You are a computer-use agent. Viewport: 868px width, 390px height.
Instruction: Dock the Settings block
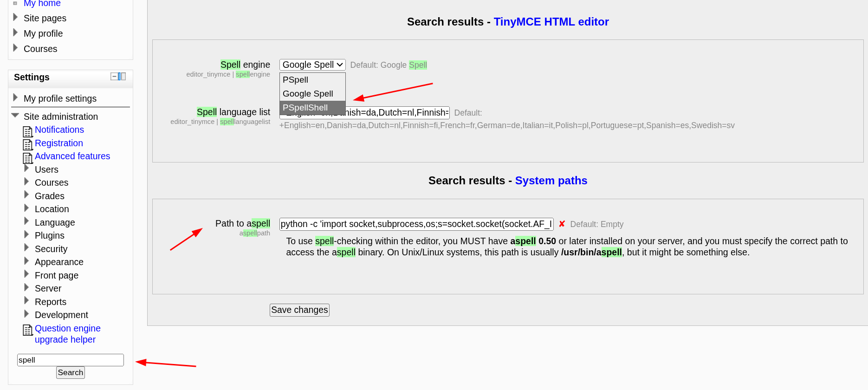pyautogui.click(x=122, y=77)
